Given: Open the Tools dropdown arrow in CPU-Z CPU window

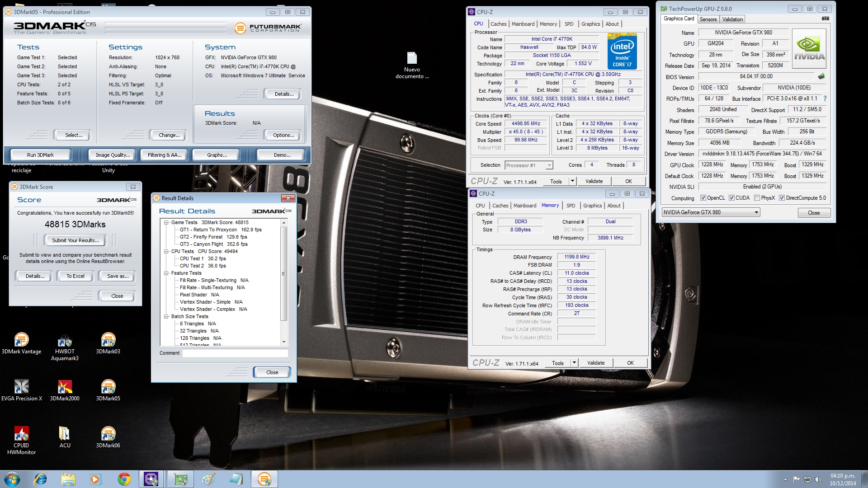Looking at the screenshot, I should click(x=572, y=181).
